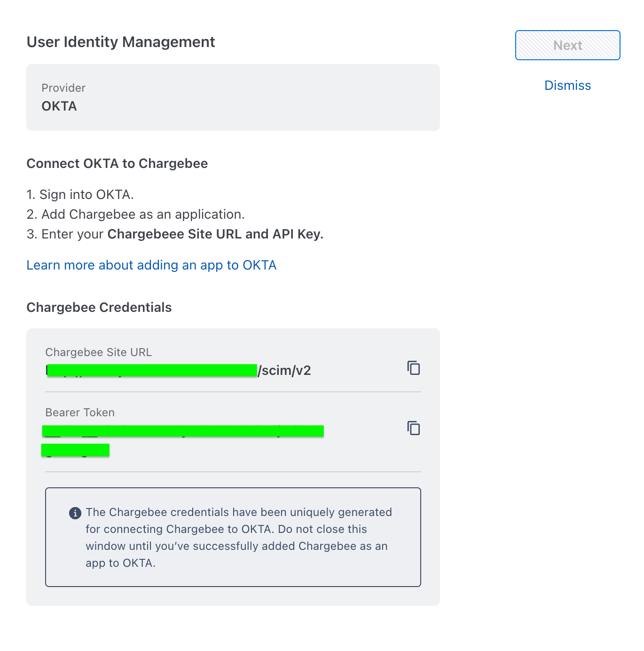Dismiss the User Identity Management setup
This screenshot has height=651, width=644.
click(567, 86)
